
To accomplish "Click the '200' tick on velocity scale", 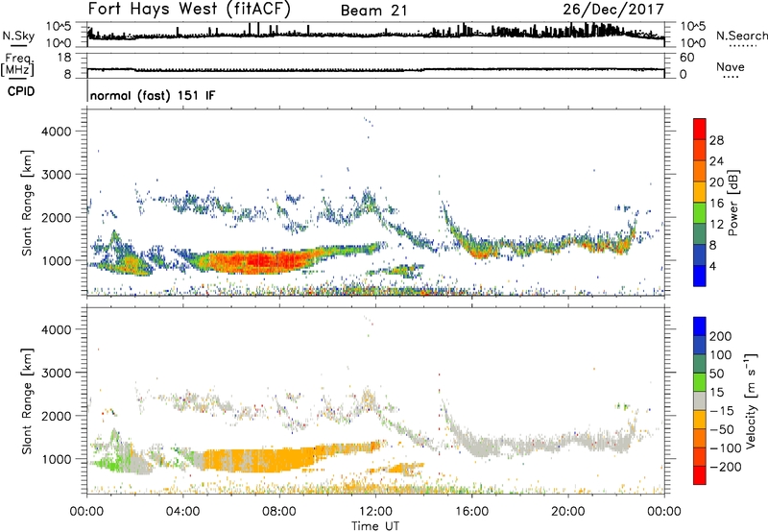I will (x=721, y=336).
